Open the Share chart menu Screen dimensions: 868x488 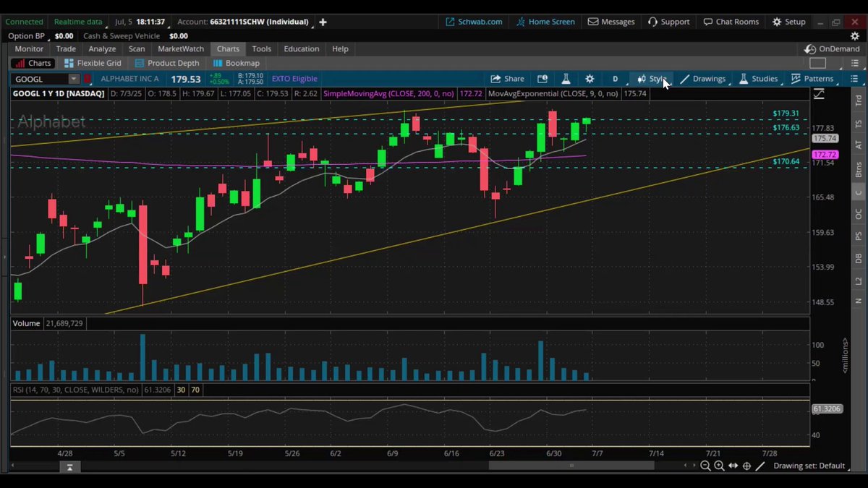click(x=507, y=79)
